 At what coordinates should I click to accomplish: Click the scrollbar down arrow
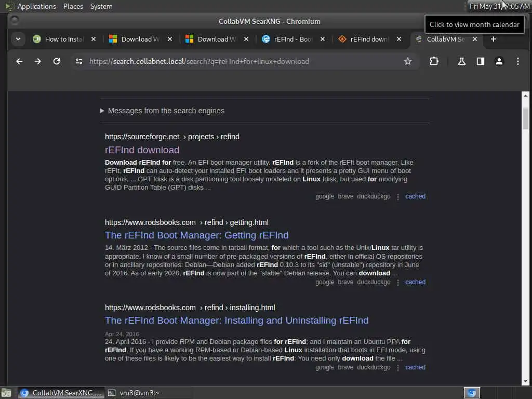point(525,381)
